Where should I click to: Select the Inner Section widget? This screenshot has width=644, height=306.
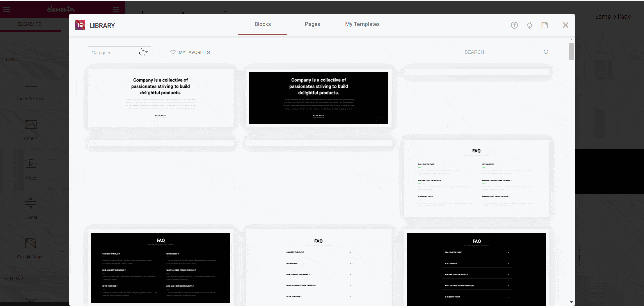[30, 90]
